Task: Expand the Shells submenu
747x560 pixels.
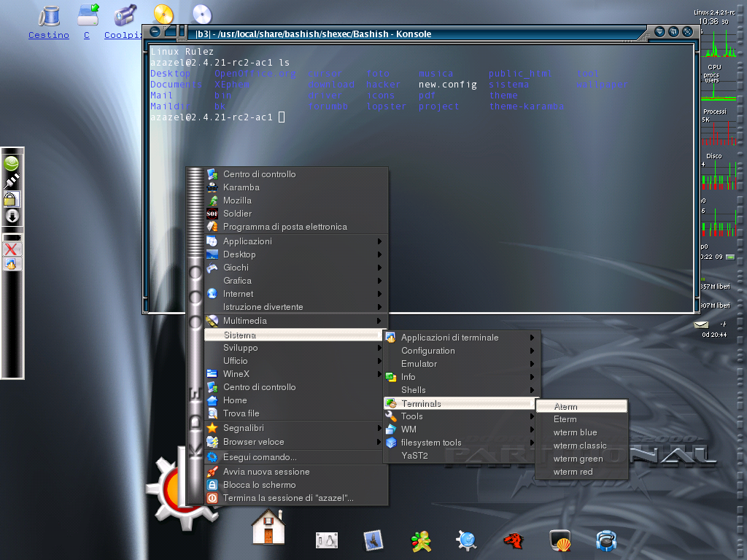Action: (462, 390)
